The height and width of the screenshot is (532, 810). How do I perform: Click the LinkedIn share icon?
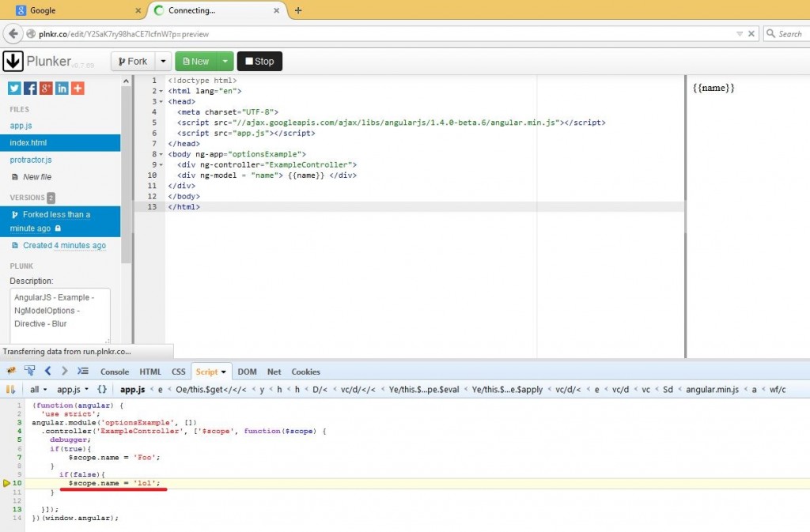62,89
